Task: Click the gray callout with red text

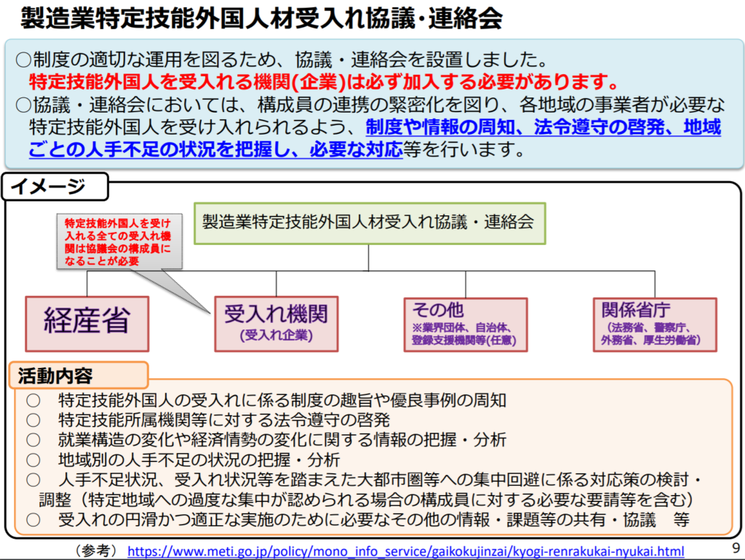Action: (119, 241)
